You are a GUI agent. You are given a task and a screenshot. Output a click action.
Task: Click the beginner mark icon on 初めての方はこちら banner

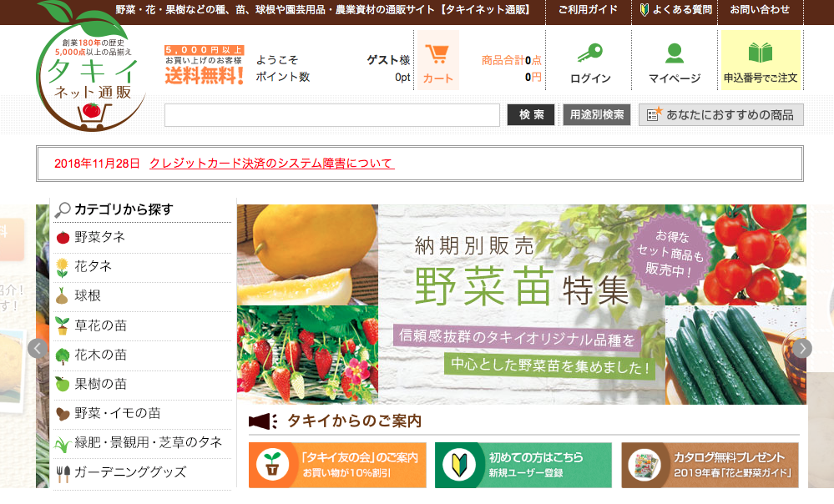[459, 465]
